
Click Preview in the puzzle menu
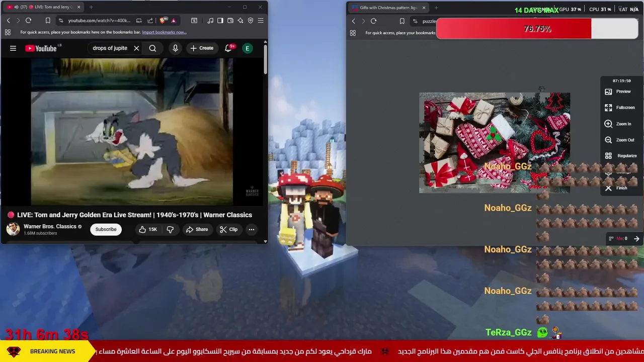pos(617,92)
